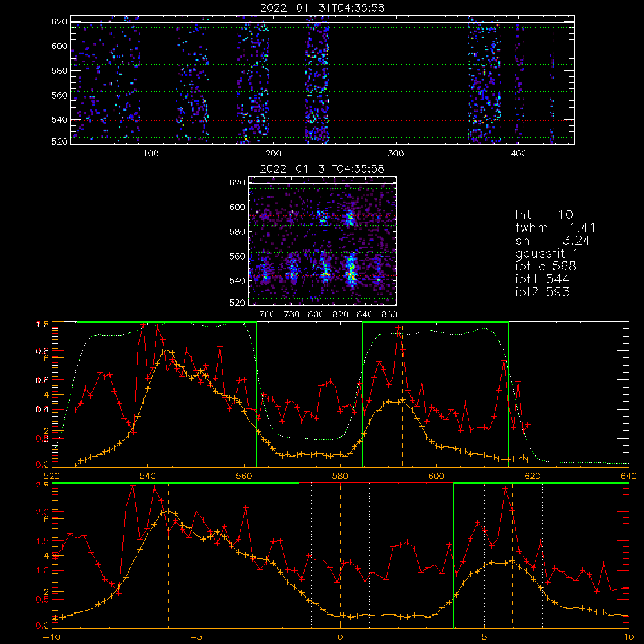Click the right green bar atop the profile plot

coord(435,323)
